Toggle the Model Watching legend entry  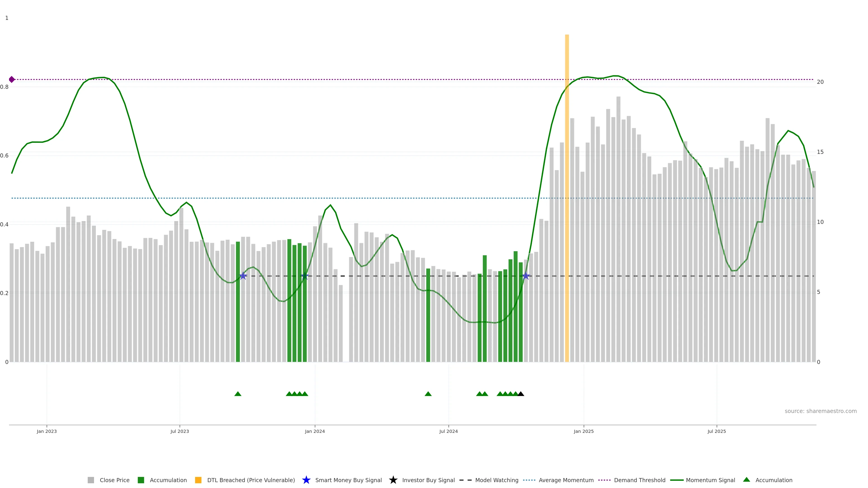pyautogui.click(x=496, y=480)
